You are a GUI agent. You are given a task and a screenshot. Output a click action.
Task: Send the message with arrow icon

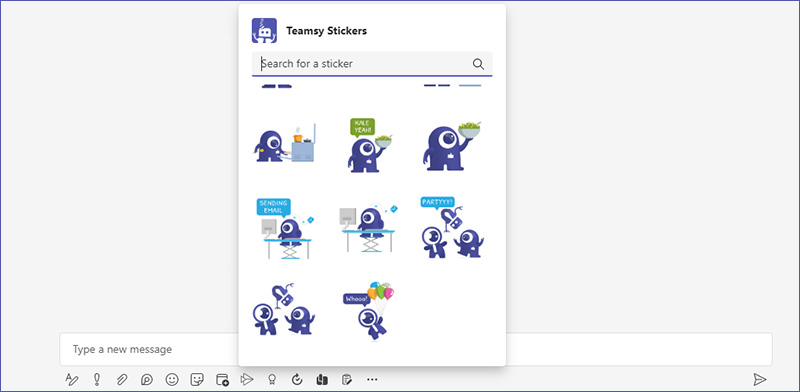pos(760,379)
